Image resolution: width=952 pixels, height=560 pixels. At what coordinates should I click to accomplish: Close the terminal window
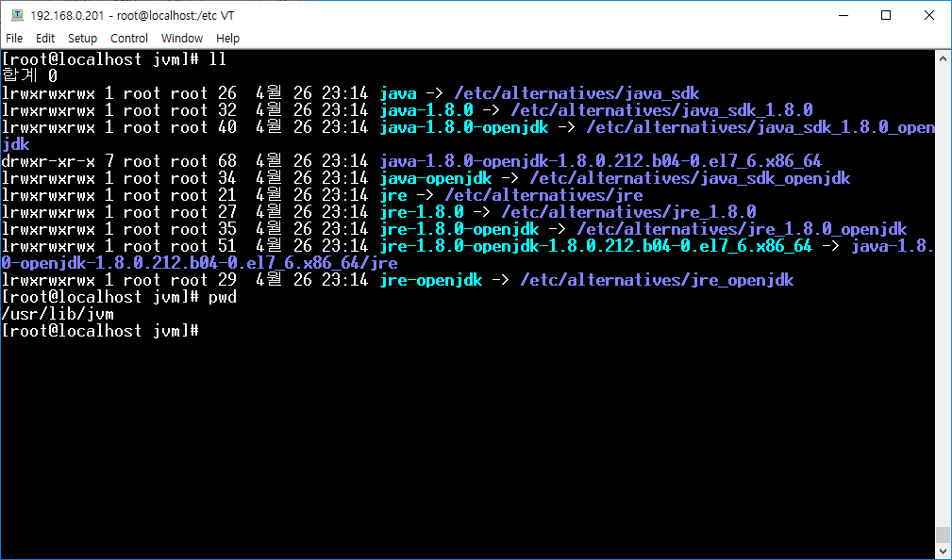pyautogui.click(x=929, y=15)
